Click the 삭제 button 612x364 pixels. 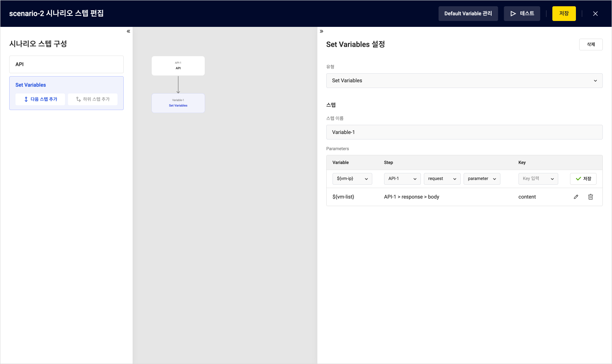[591, 45]
